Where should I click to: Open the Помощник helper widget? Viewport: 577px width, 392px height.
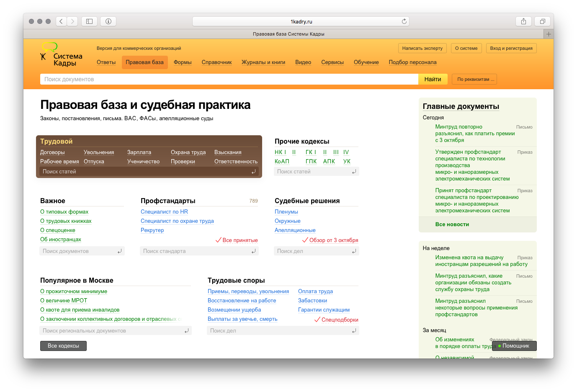(x=514, y=346)
